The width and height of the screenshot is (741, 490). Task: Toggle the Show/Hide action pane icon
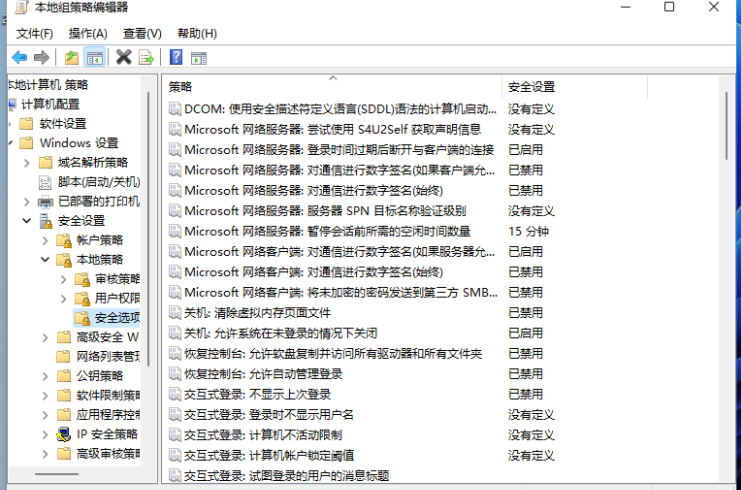click(199, 57)
